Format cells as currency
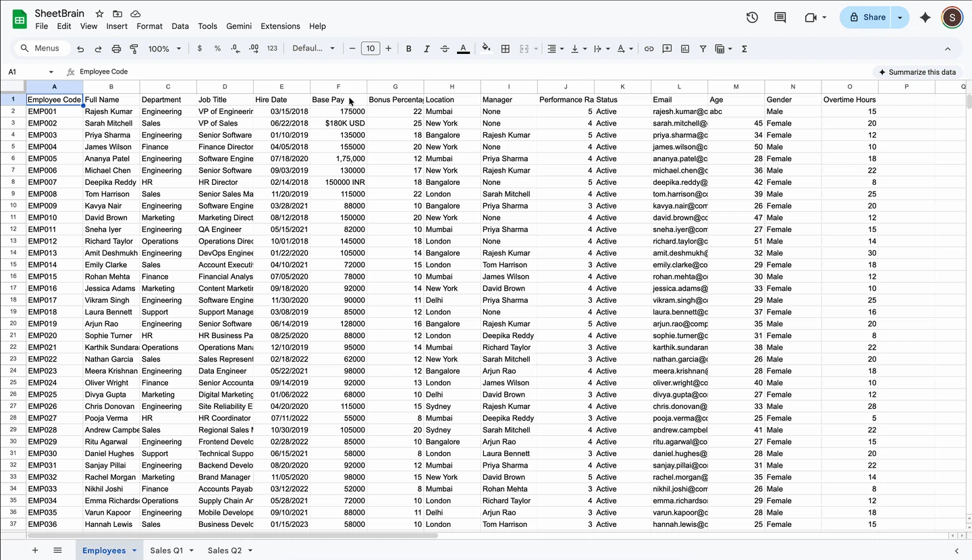 (199, 49)
